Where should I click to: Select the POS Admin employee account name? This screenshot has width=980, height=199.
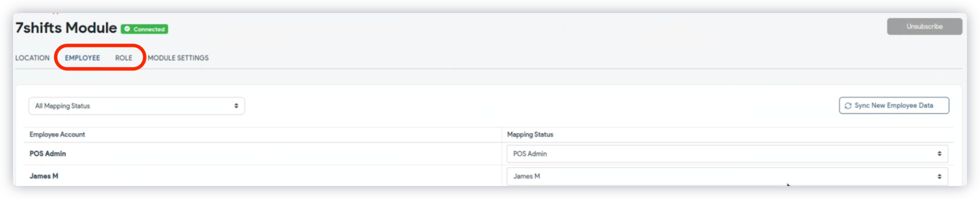coord(47,154)
